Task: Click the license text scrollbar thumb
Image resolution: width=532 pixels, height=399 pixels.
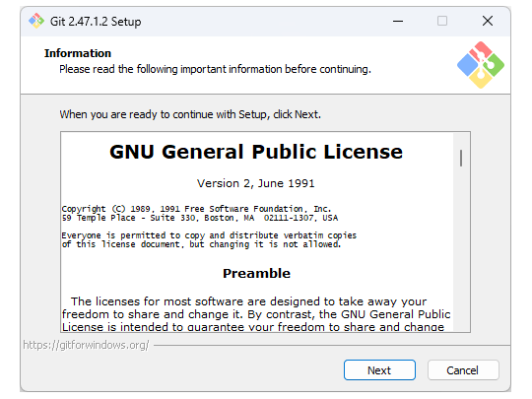Action: coord(461,158)
